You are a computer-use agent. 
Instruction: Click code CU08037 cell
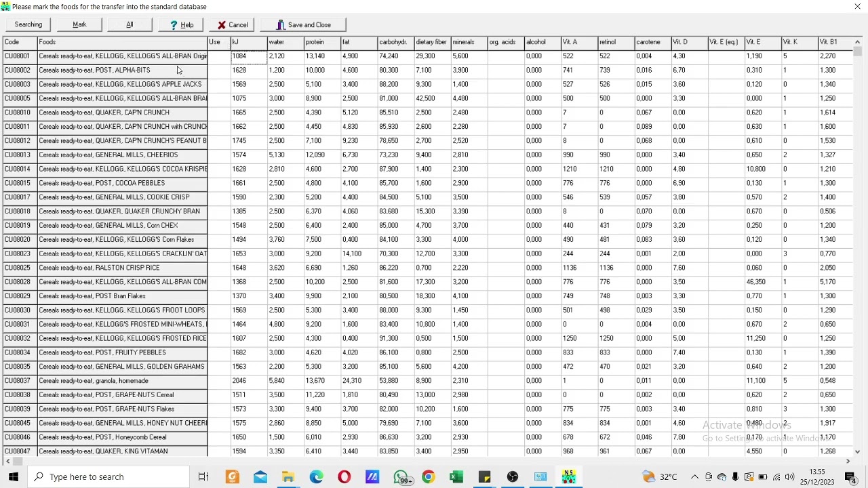20,381
